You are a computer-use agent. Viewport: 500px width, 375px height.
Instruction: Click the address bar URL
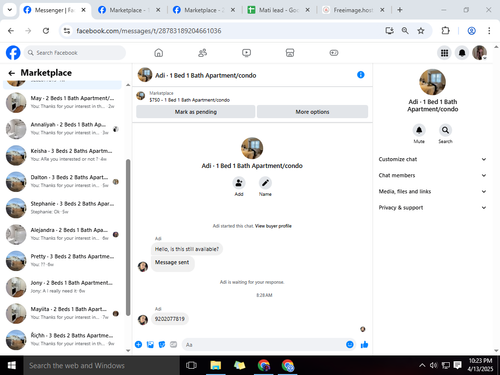click(x=149, y=31)
